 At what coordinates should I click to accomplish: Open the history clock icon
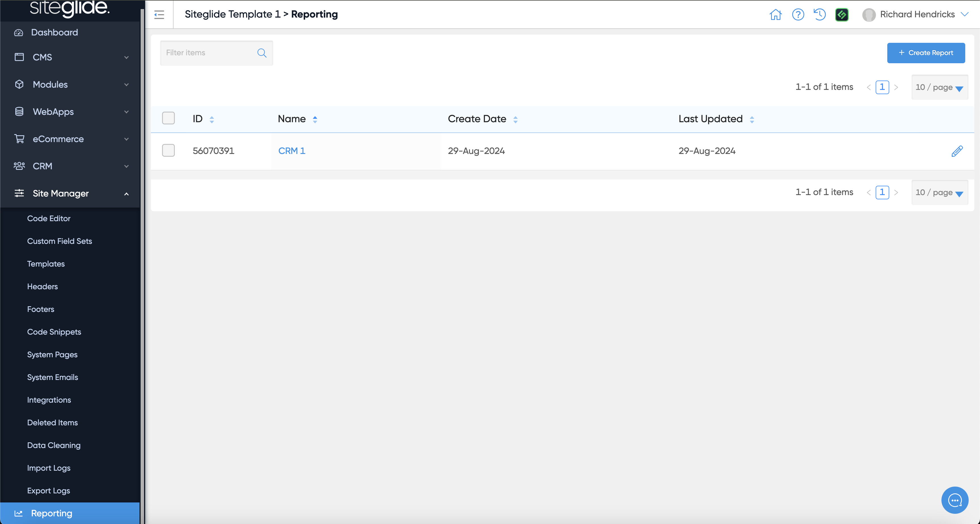pyautogui.click(x=820, y=14)
